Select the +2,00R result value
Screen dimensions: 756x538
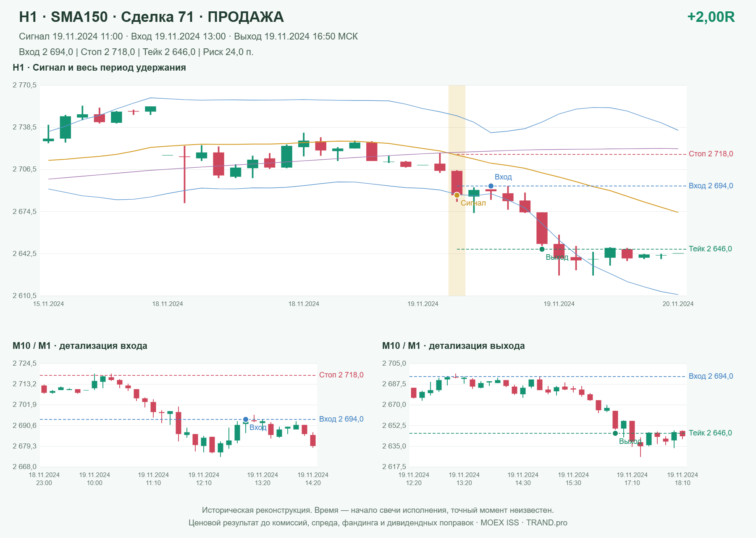(x=711, y=17)
